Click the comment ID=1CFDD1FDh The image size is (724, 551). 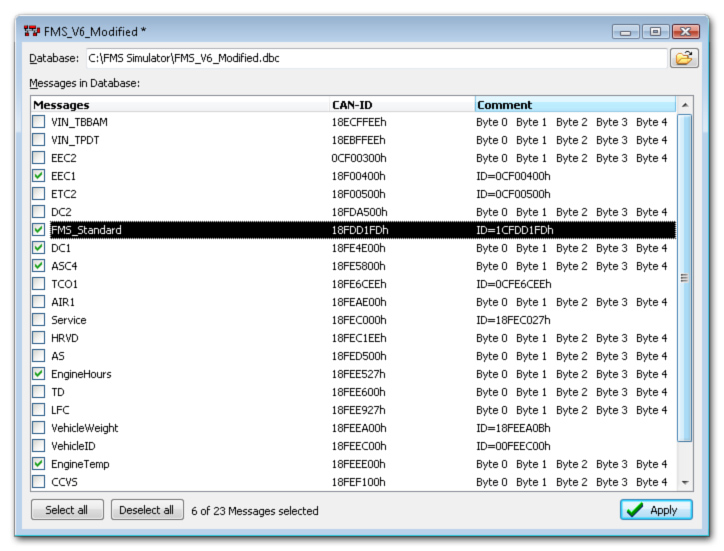[x=515, y=230]
